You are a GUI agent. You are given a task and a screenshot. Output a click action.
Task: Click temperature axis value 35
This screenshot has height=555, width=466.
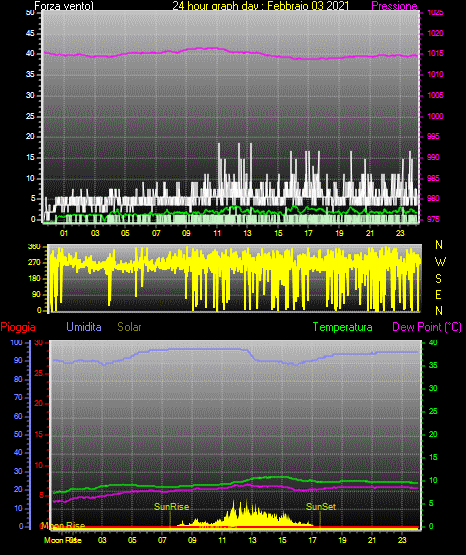tap(433, 365)
